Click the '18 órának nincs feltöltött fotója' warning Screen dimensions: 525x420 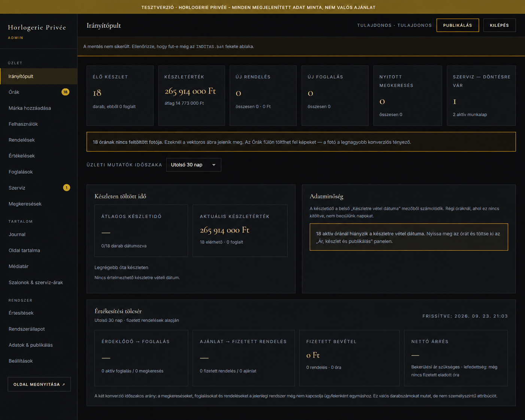(301, 142)
